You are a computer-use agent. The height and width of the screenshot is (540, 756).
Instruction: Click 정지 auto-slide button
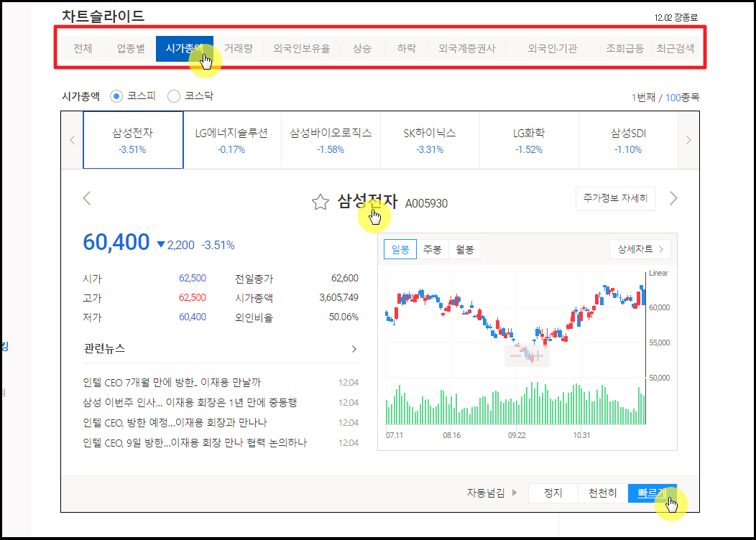553,493
